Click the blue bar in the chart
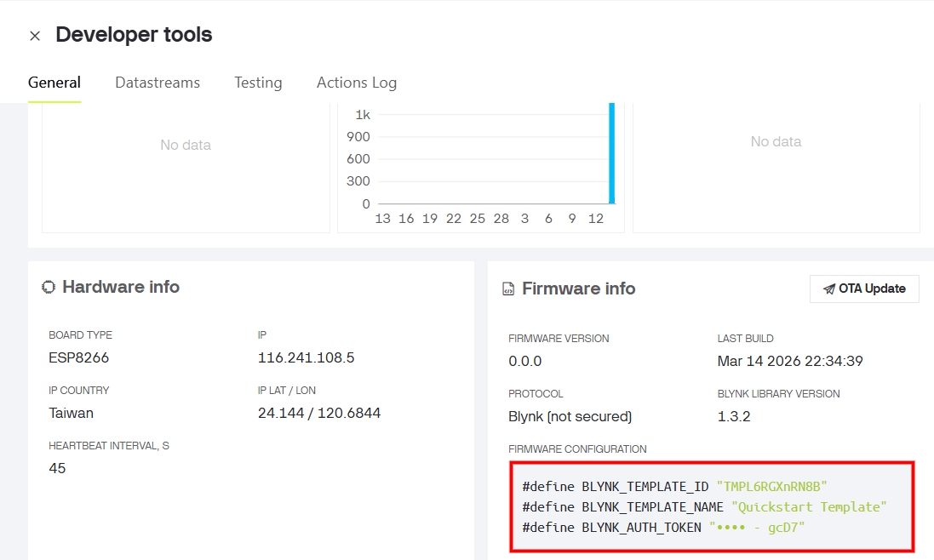This screenshot has width=934, height=560. 611,153
